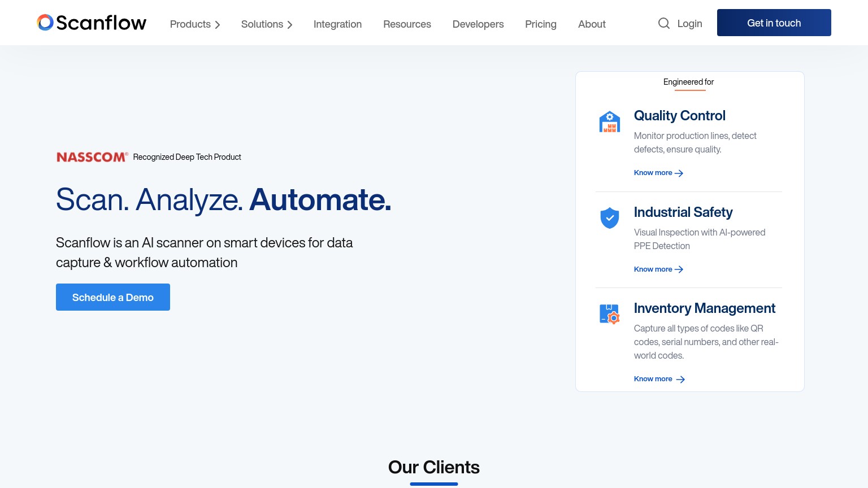Viewport: 868px width, 488px height.
Task: Click the Quality Control warehouse icon
Action: 609,121
